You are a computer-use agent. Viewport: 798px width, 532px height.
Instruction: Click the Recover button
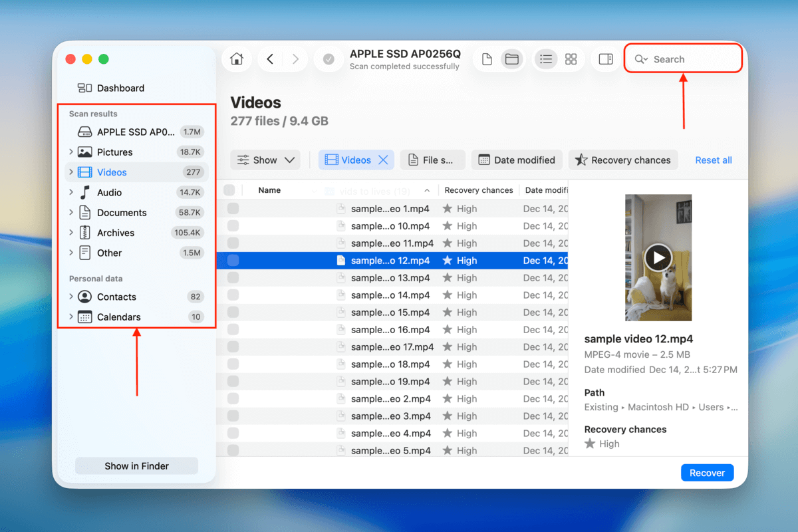pyautogui.click(x=707, y=472)
